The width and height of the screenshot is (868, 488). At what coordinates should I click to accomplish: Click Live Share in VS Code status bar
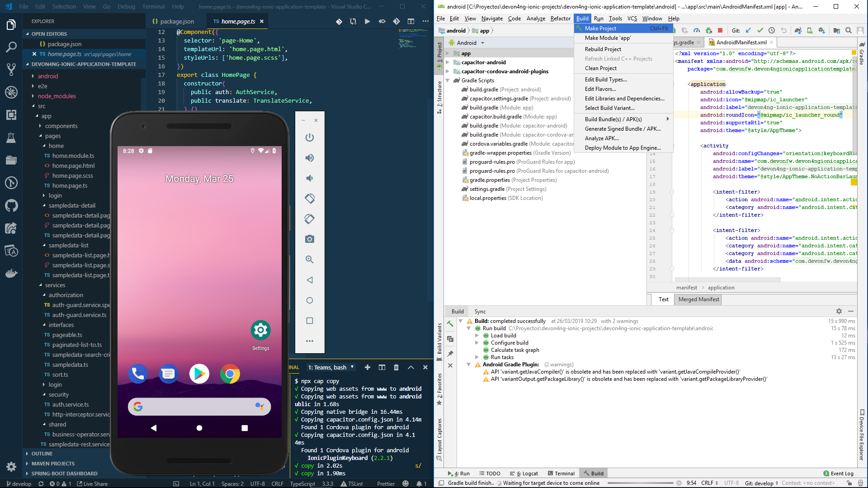pos(93,483)
